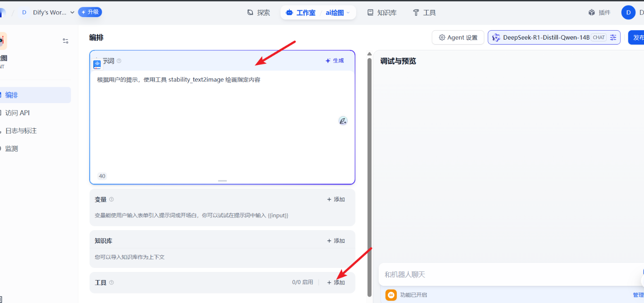Click the help icon beside 提示词
This screenshot has height=303, width=644.
119,61
